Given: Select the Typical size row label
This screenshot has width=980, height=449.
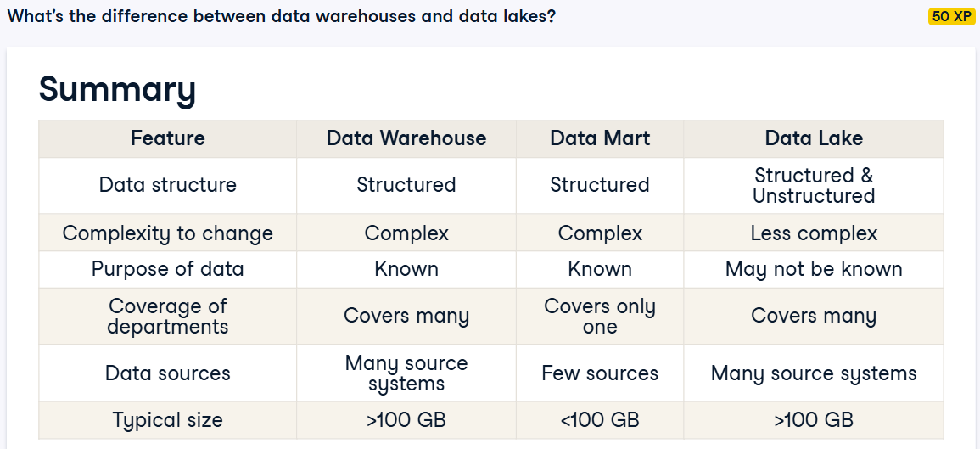Looking at the screenshot, I should coord(167,419).
